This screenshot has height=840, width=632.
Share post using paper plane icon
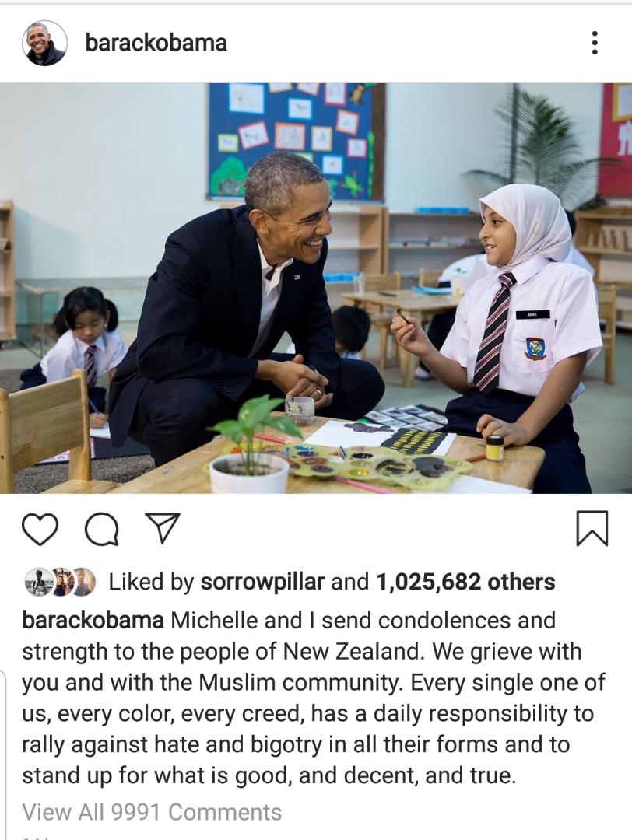coord(163,528)
